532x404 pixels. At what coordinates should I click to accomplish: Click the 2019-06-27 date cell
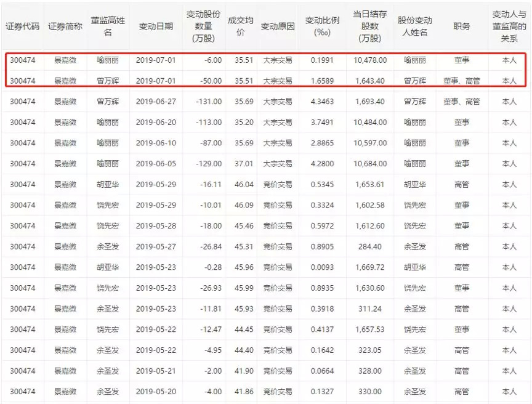(x=156, y=102)
